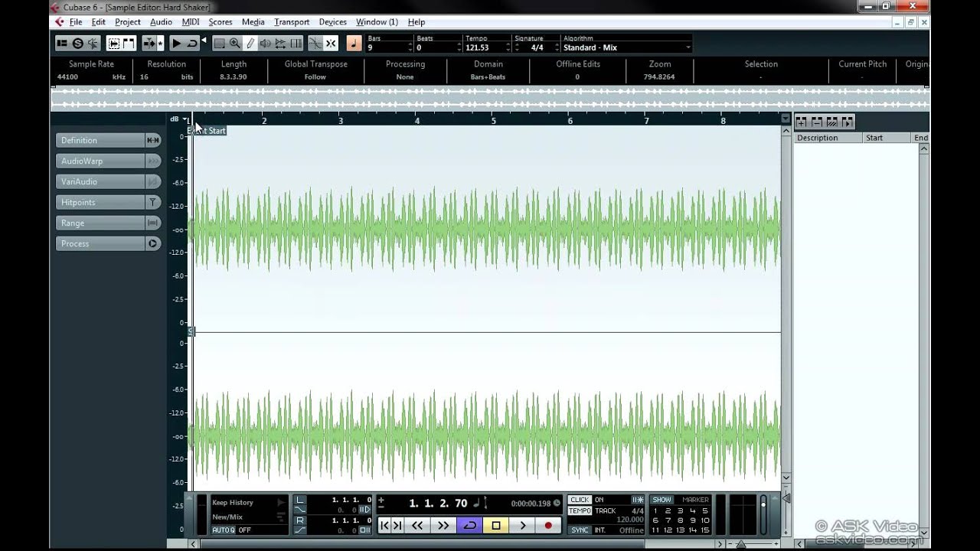The image size is (980, 551).
Task: Toggle AUTO Q in transport panel
Action: (224, 530)
